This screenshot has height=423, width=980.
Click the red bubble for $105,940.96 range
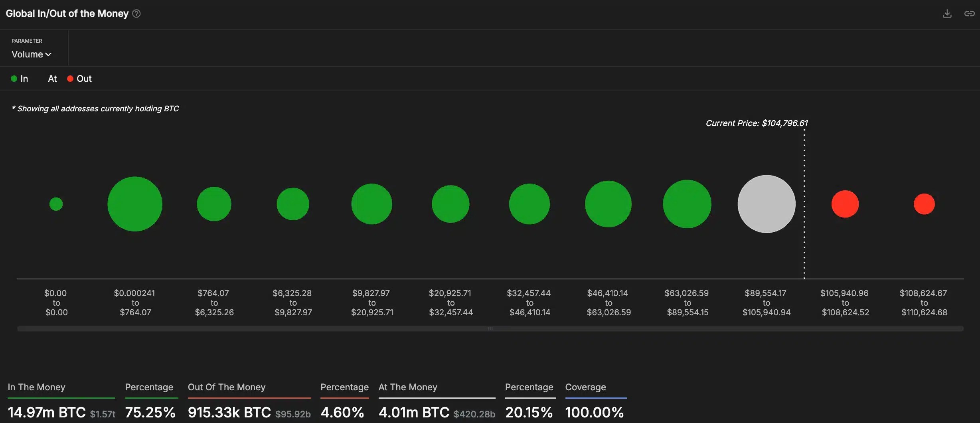coord(845,204)
